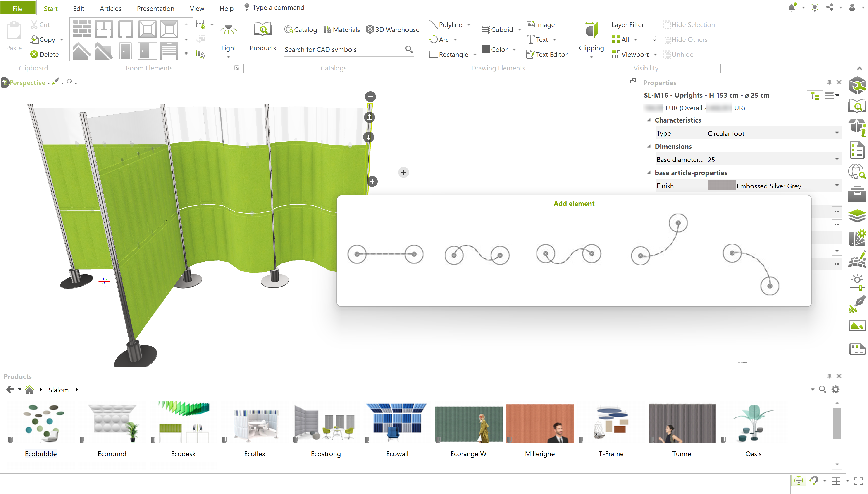Open the Products catalog button

click(263, 37)
